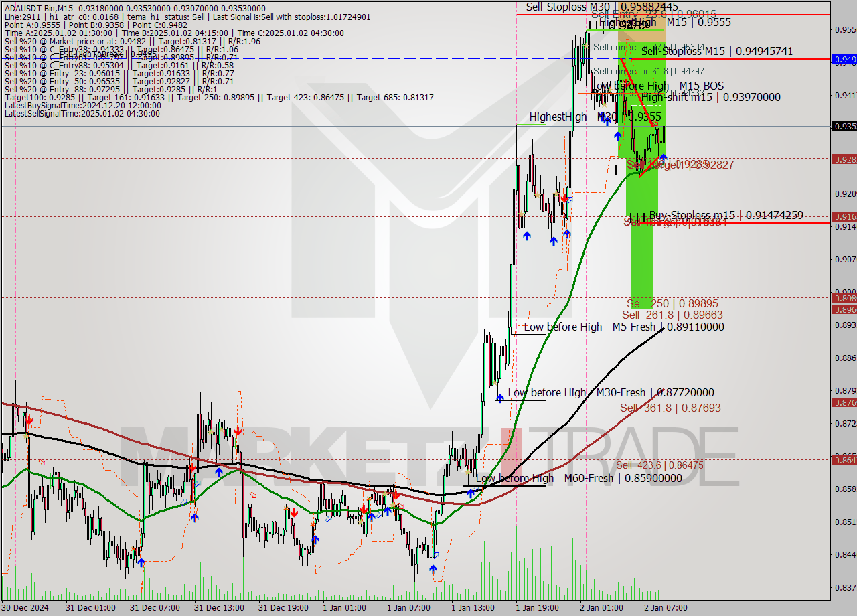The image size is (857, 616).
Task: Click the '1 Jan 19:00' time axis label
Action: tap(537, 608)
